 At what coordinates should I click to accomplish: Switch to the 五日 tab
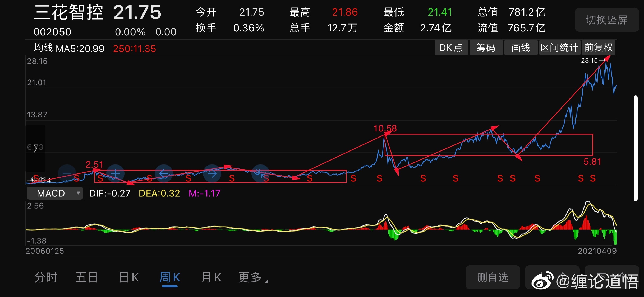87,277
